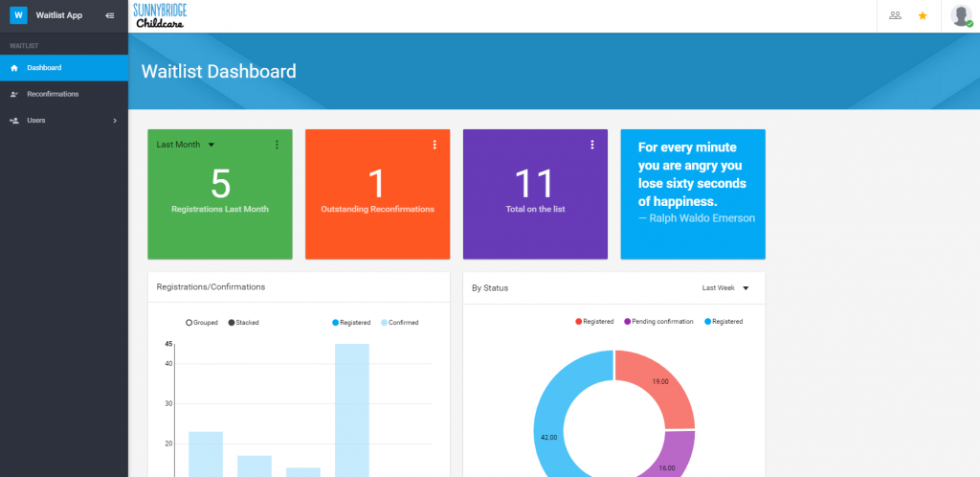This screenshot has width=980, height=477.
Task: Click the tallest bar in the chart
Action: click(x=351, y=410)
